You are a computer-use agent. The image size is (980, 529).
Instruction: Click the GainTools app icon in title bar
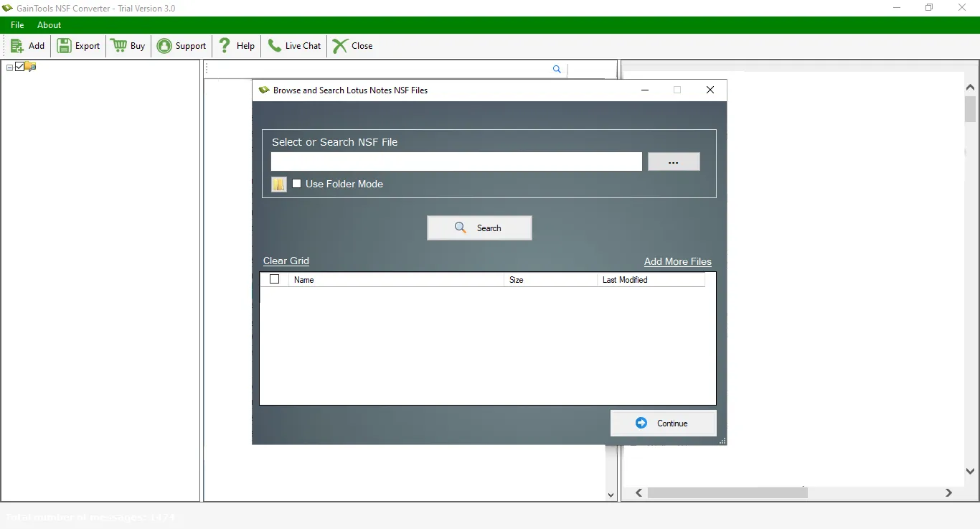tap(8, 8)
